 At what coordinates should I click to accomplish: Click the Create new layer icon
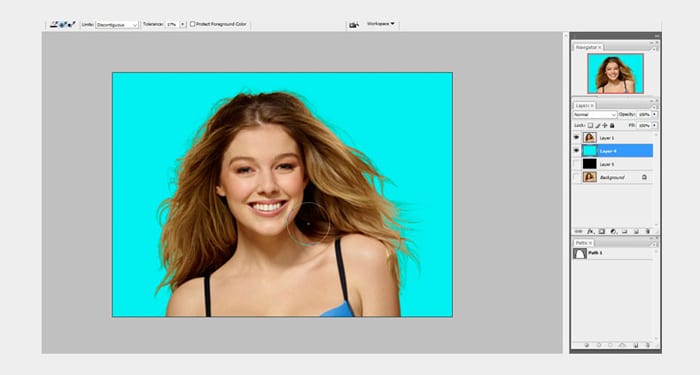(636, 231)
